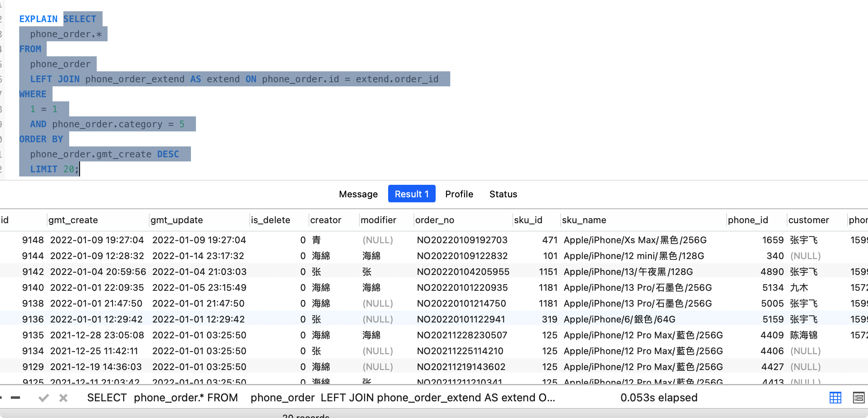This screenshot has height=418, width=868.
Task: Click gmt_create value 2022-01-09 12:28:32
Action: [x=97, y=256]
